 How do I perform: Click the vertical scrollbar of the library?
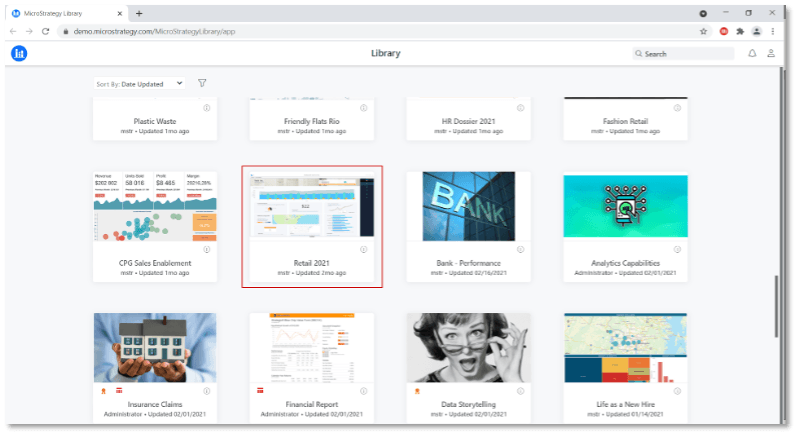pyautogui.click(x=776, y=300)
